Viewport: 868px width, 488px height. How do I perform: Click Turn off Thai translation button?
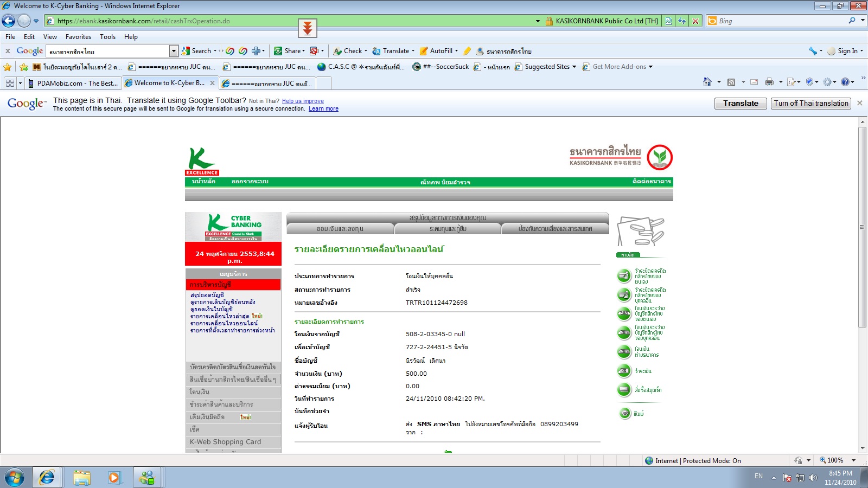(810, 104)
